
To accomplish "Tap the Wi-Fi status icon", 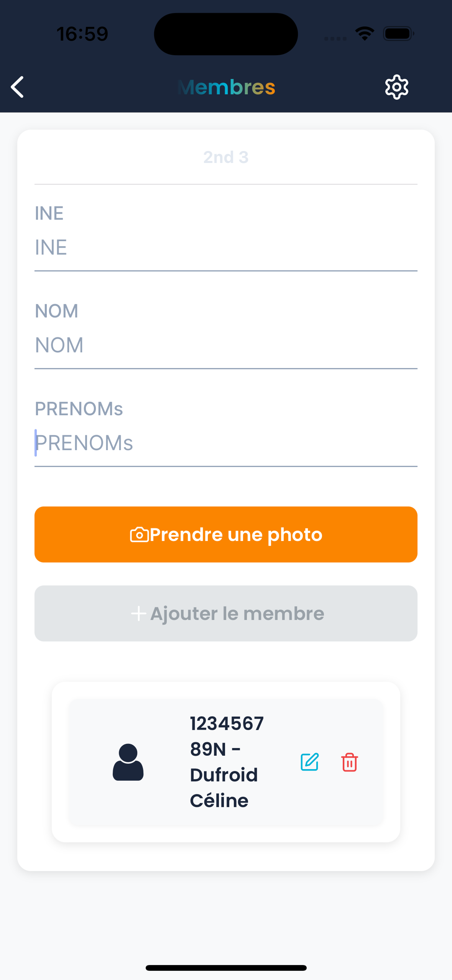I will point(365,34).
